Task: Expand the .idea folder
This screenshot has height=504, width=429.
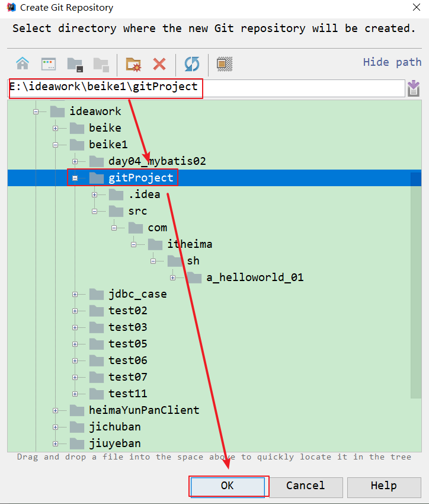Action: coord(94,194)
